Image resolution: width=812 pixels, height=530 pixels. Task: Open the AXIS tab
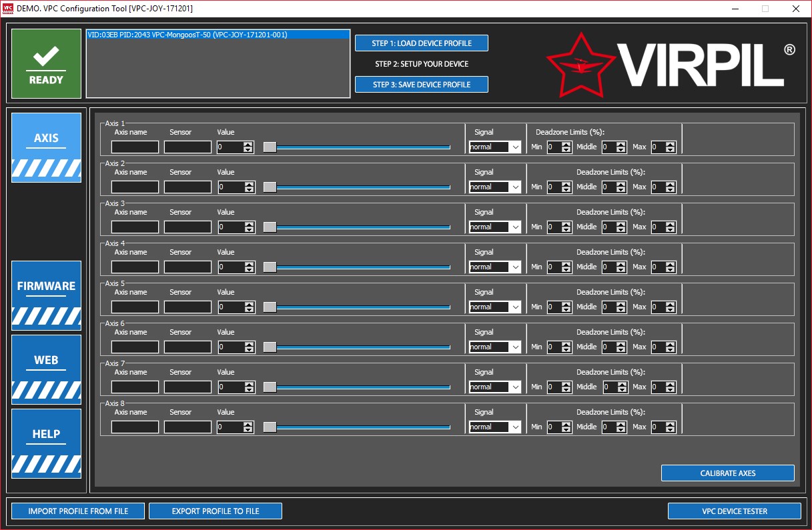(x=46, y=147)
